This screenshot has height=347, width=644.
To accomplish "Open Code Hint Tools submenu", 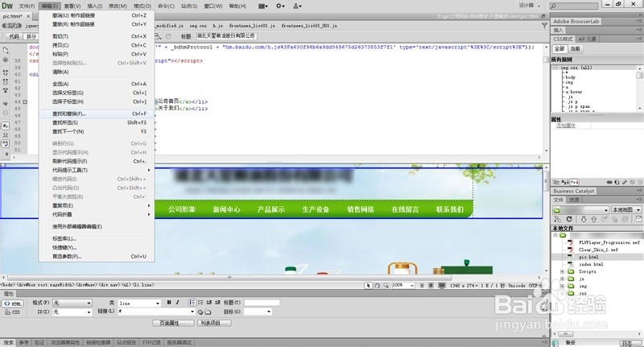I will (x=97, y=170).
